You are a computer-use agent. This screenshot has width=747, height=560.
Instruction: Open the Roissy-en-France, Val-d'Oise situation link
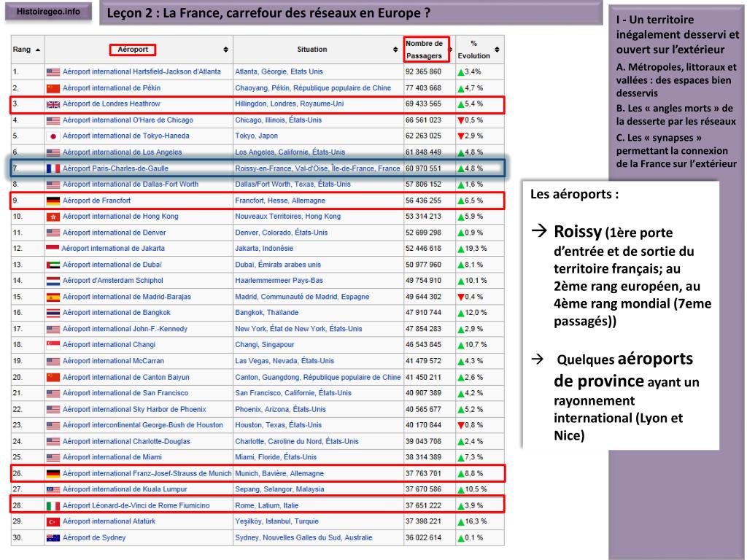[317, 168]
